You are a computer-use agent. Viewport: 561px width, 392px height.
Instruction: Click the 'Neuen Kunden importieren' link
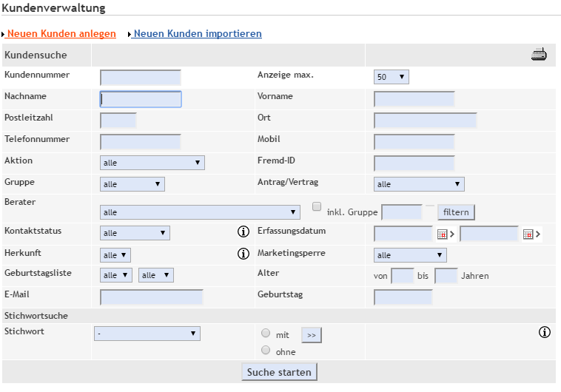click(x=198, y=34)
